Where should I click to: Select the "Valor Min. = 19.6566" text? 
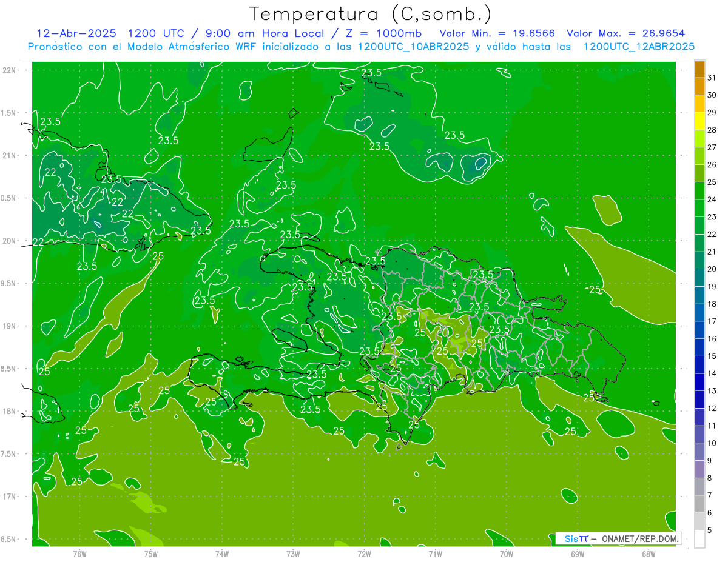497,33
